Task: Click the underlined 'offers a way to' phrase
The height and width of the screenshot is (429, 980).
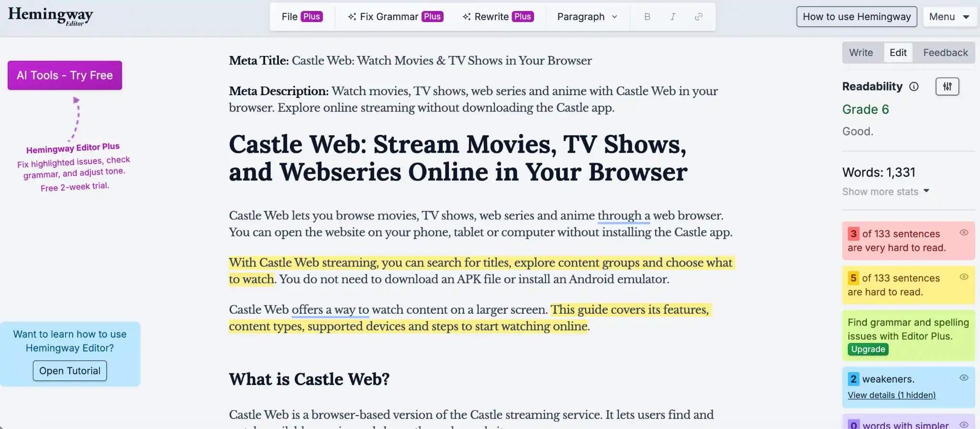Action: click(x=330, y=310)
